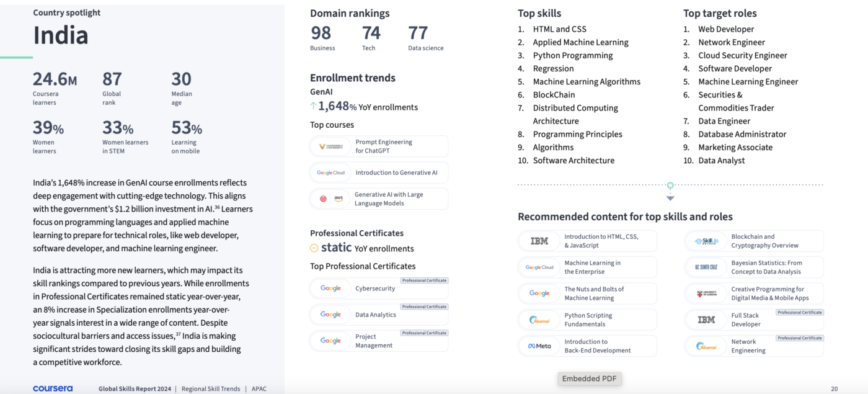Screen dimensions: 868x394
Task: Click the Akamai logo beside Python Scripting Fundamentals
Action: [539, 320]
